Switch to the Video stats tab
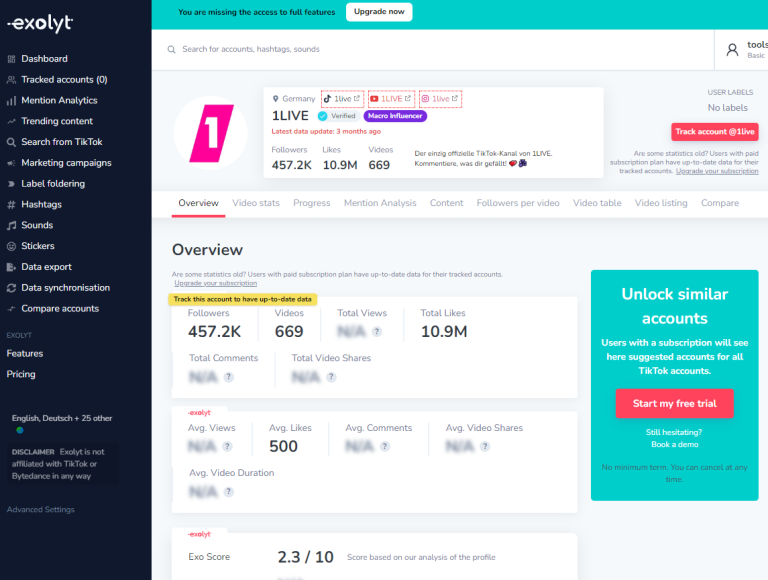768x580 pixels. tap(256, 203)
